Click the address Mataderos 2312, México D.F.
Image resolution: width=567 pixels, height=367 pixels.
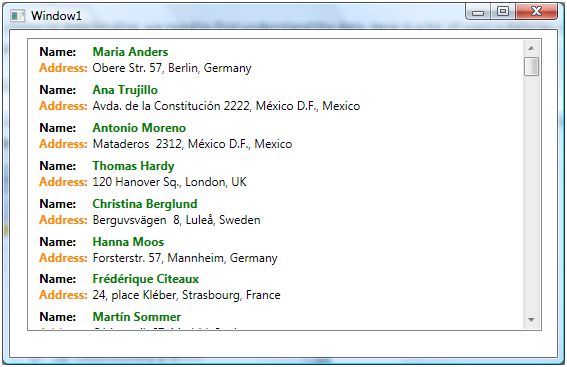pyautogui.click(x=171, y=144)
